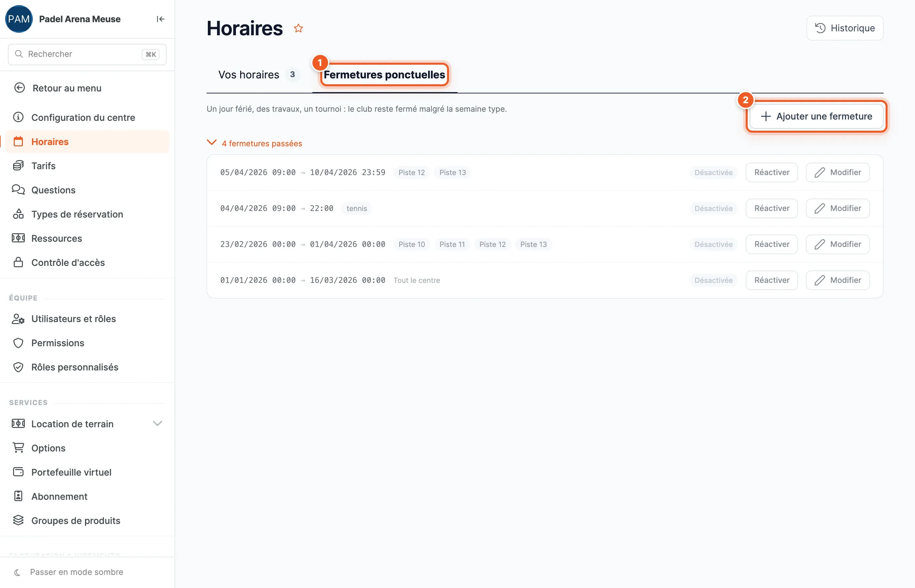Click the Horaires calendar icon in sidebar
The height and width of the screenshot is (588, 915).
pos(18,141)
